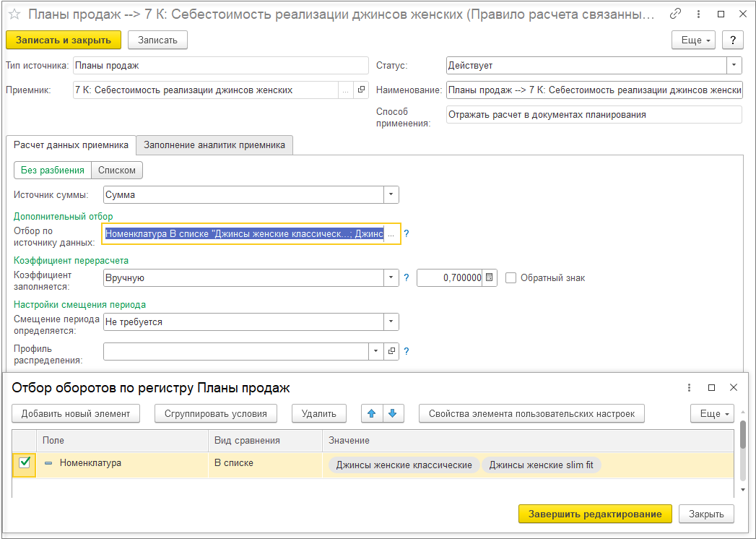Open the Приемник item with open icon
The height and width of the screenshot is (539, 756).
[362, 90]
